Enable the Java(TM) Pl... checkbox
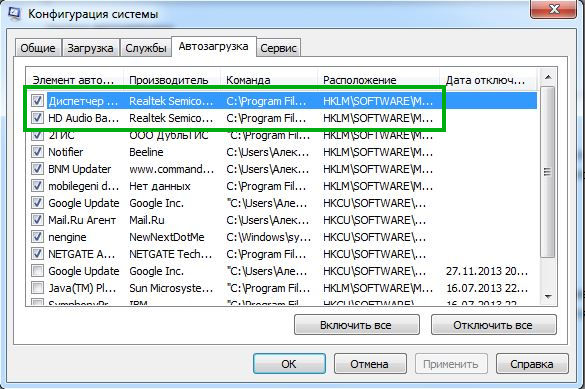The width and height of the screenshot is (585, 389). (x=37, y=288)
